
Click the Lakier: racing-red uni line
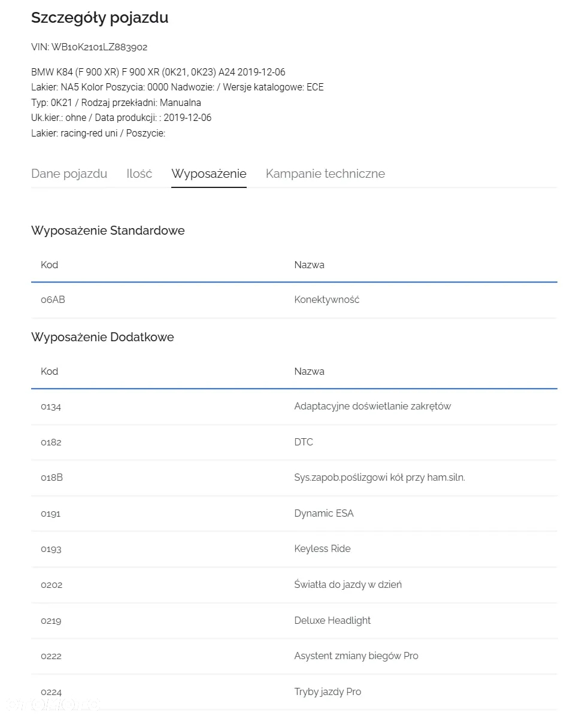(98, 134)
